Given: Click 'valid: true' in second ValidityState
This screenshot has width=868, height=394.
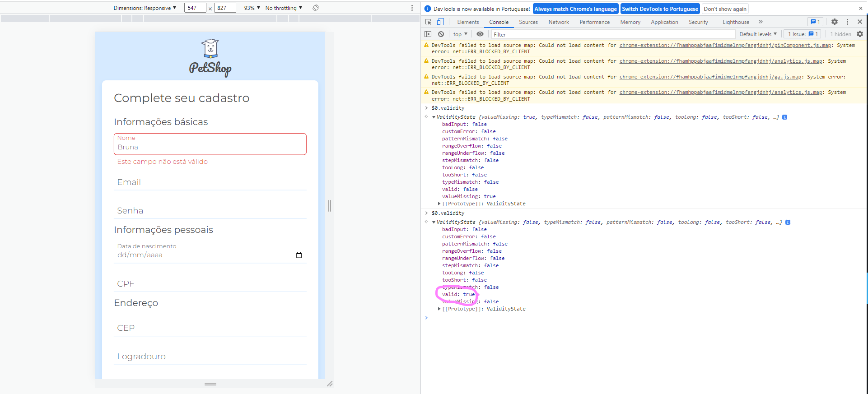Looking at the screenshot, I should pyautogui.click(x=458, y=294).
